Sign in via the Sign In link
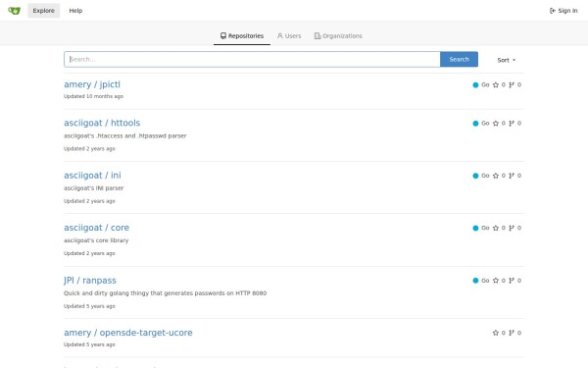 (563, 11)
